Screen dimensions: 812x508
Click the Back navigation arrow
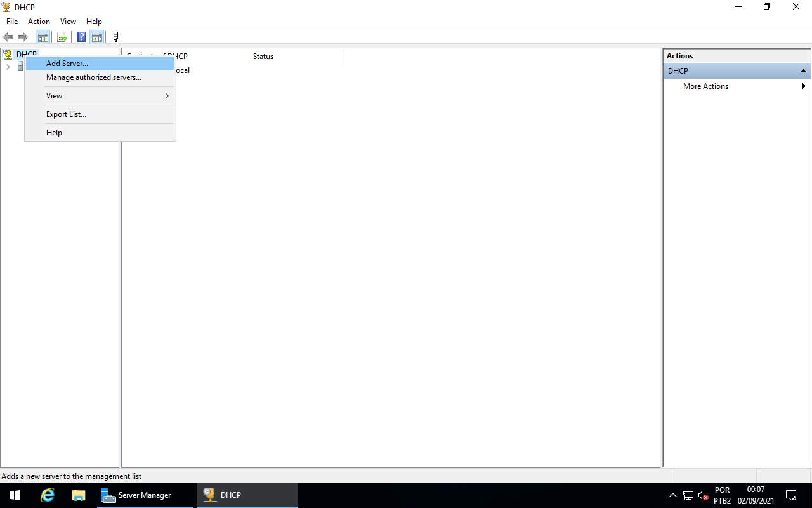pyautogui.click(x=8, y=37)
